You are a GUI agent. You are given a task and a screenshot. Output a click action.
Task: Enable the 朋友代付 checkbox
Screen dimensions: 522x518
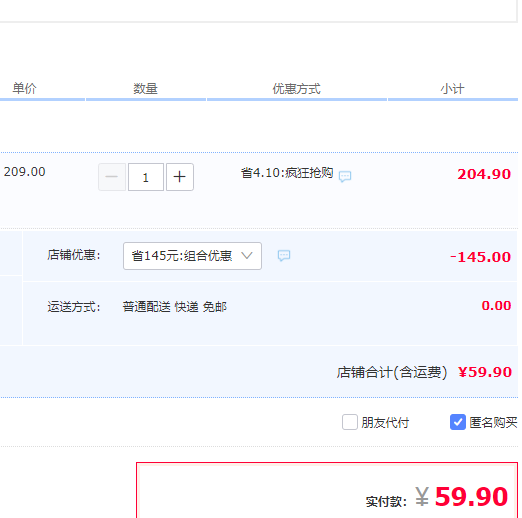click(x=350, y=422)
